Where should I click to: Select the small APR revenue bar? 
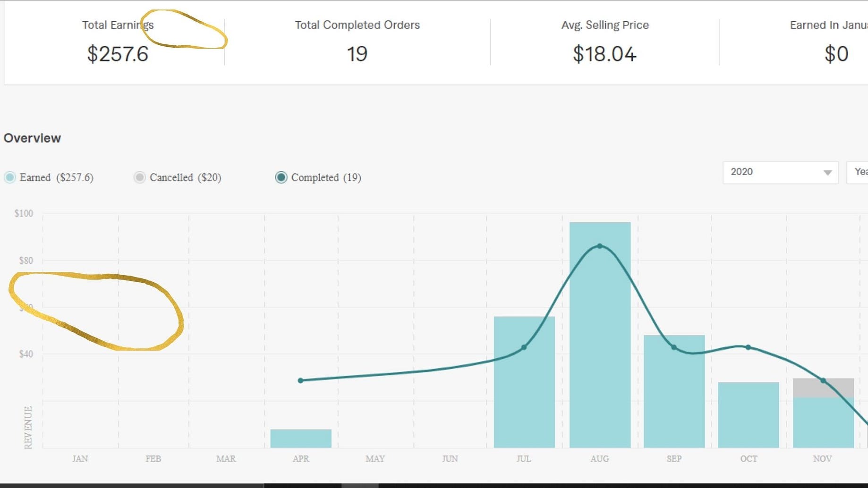(301, 437)
